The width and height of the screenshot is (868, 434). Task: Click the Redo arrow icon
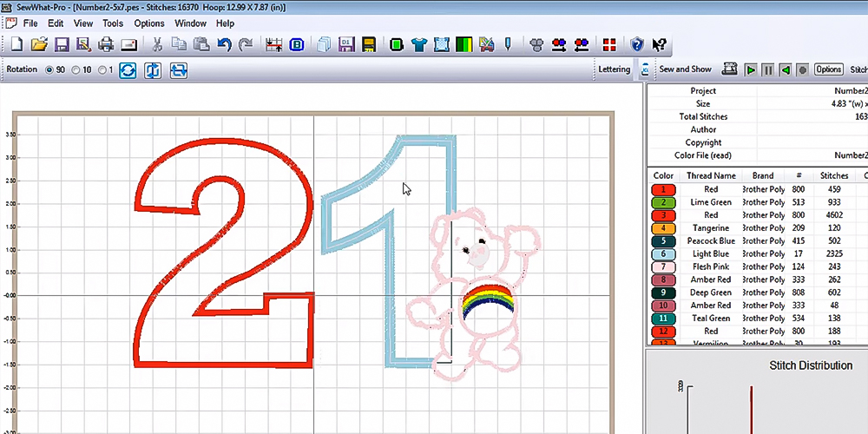coord(246,44)
